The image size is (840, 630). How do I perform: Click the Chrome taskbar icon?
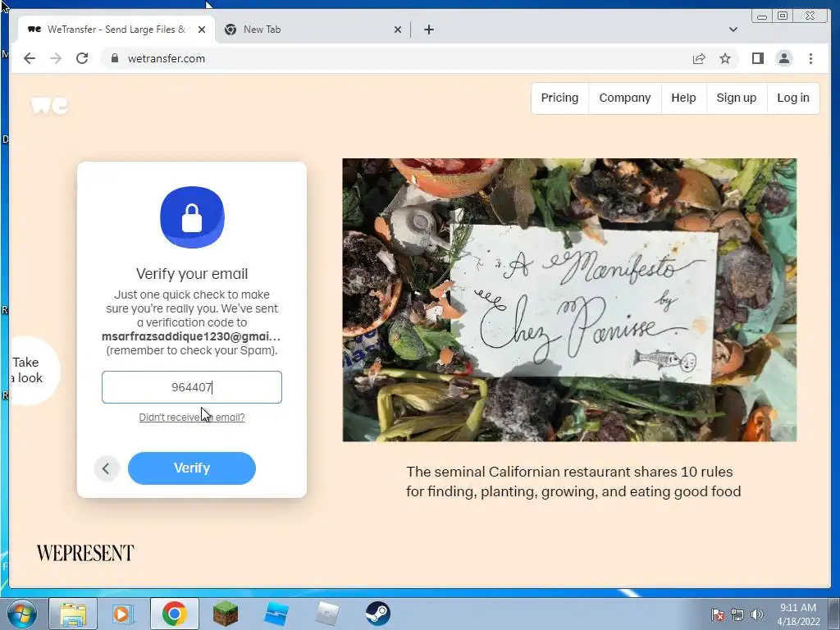click(x=174, y=614)
